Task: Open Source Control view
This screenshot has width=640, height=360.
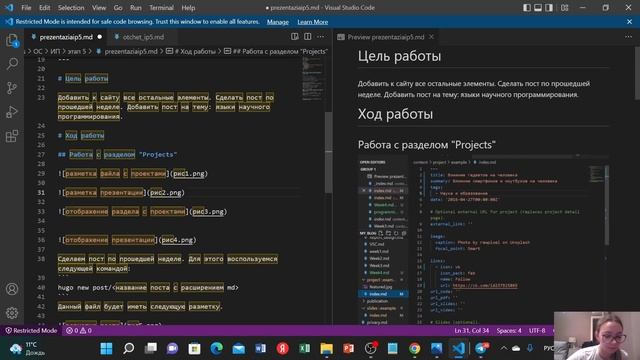Action: click(12, 88)
